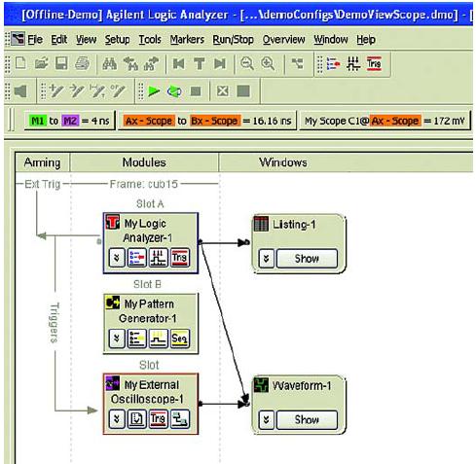This screenshot has width=476, height=464.
Task: Click the green M1 marker label
Action: pyautogui.click(x=38, y=121)
